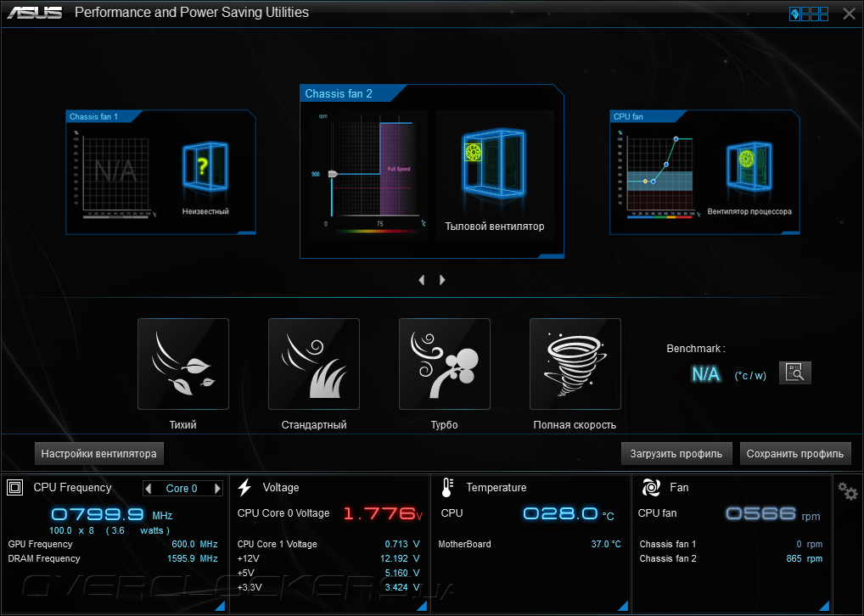Click the Core 0 selector label
The height and width of the screenshot is (616, 864).
[182, 488]
